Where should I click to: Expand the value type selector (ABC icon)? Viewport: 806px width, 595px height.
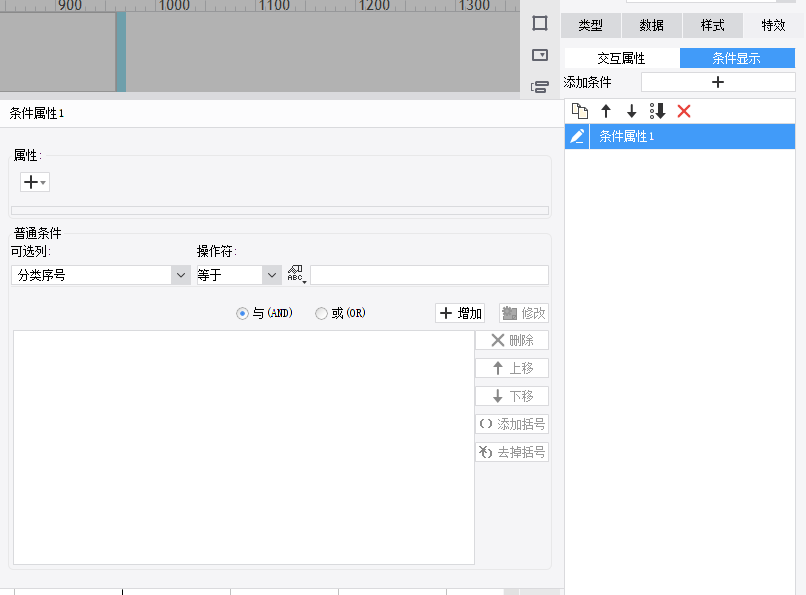[x=296, y=275]
